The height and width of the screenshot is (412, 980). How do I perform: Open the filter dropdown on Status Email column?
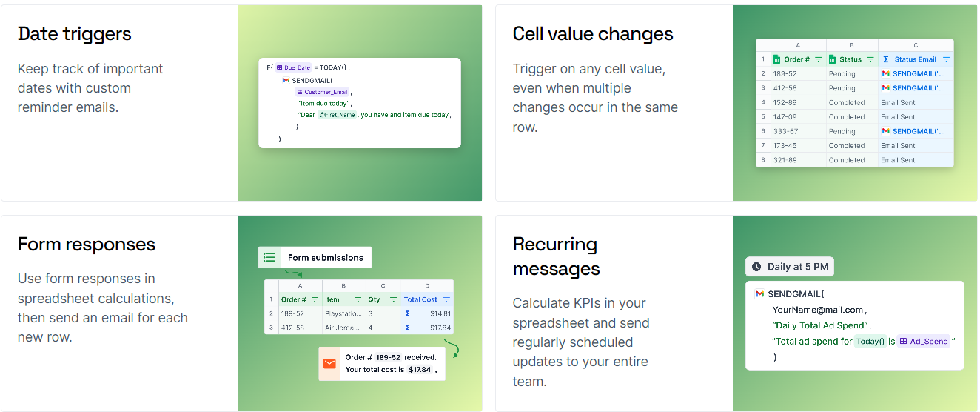(x=946, y=59)
